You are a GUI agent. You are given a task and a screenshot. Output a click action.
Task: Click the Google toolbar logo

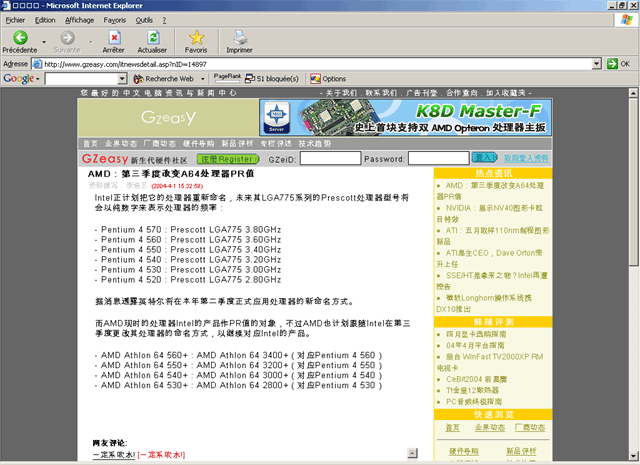click(x=18, y=78)
